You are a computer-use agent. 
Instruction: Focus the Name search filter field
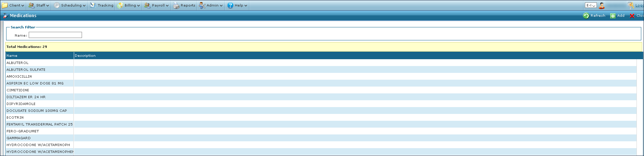click(55, 35)
